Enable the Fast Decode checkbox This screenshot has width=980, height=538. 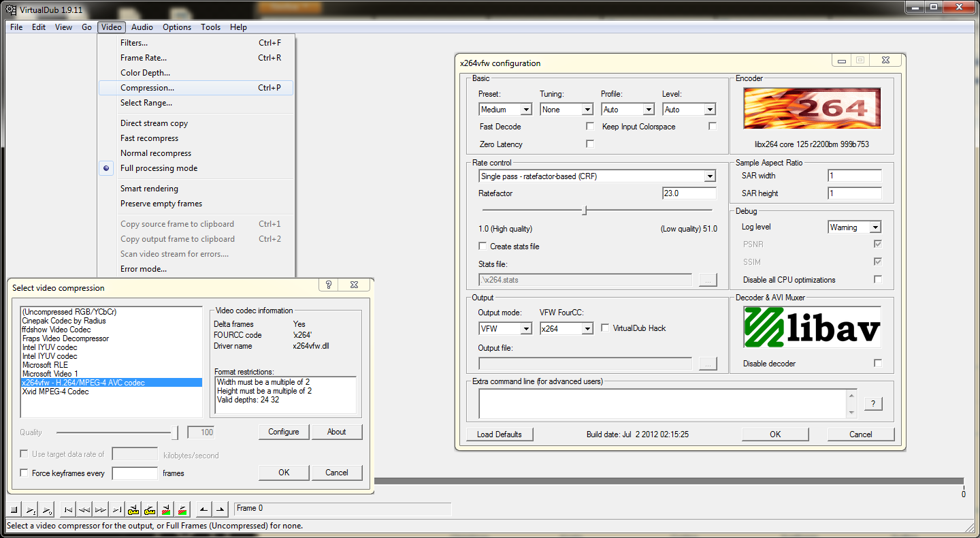tap(590, 127)
